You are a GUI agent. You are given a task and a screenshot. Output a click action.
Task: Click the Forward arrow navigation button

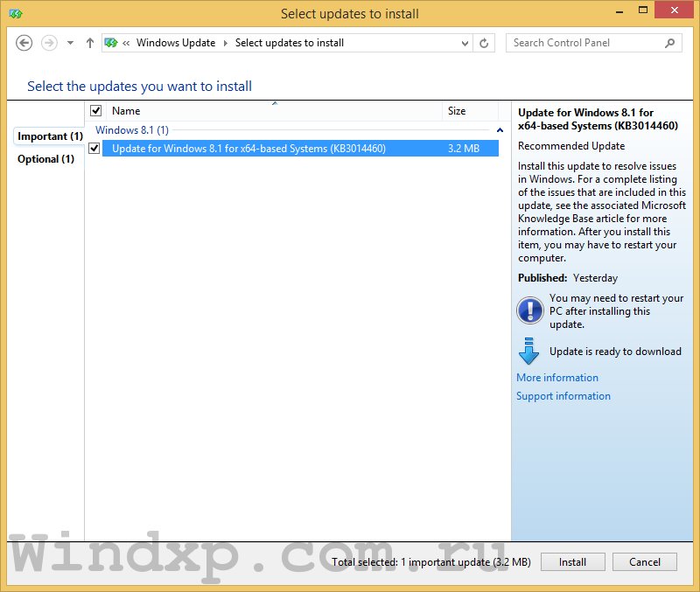tap(49, 43)
